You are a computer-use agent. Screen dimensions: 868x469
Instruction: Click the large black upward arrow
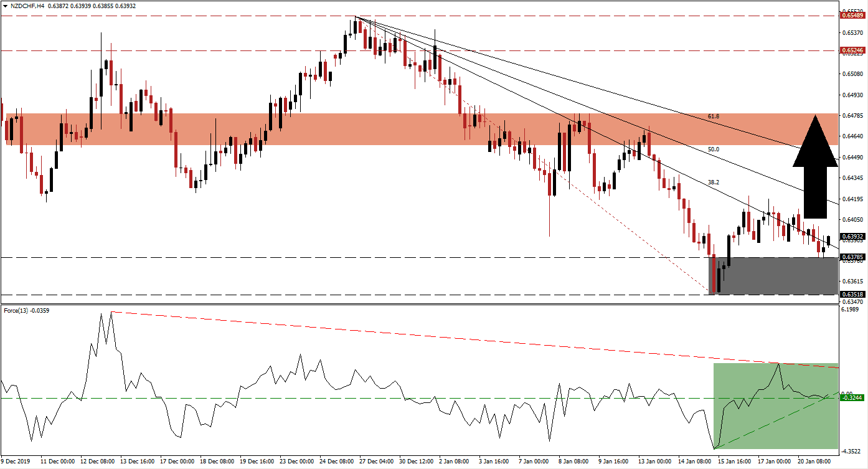point(814,167)
